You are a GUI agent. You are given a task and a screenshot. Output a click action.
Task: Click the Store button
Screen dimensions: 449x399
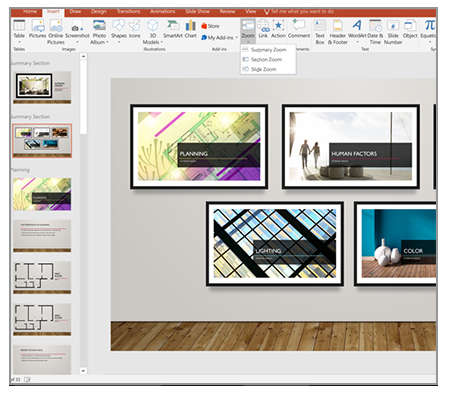tap(210, 26)
